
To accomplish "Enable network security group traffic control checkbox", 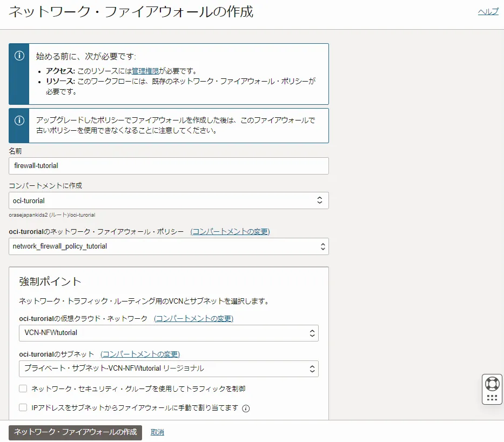I will point(23,389).
